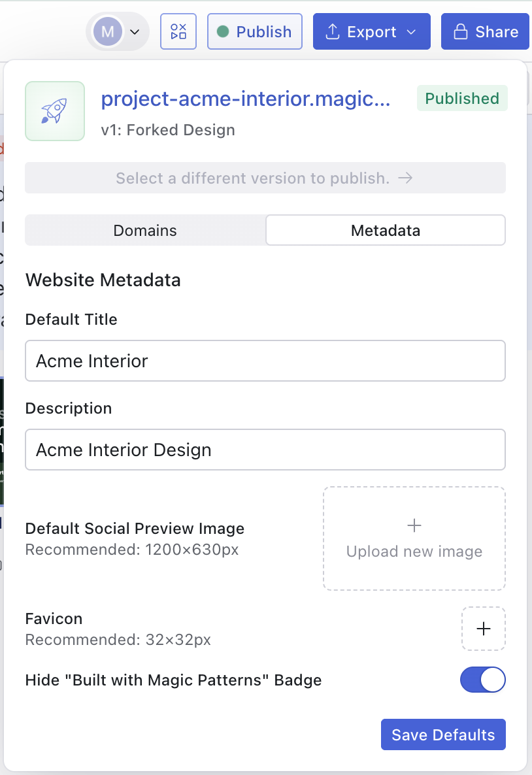Click the M avatar icon

(x=107, y=31)
